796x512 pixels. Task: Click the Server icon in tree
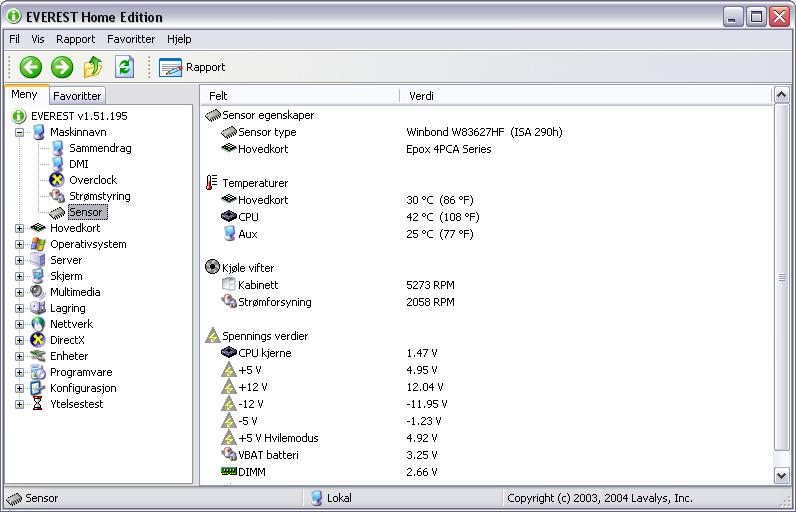(38, 260)
